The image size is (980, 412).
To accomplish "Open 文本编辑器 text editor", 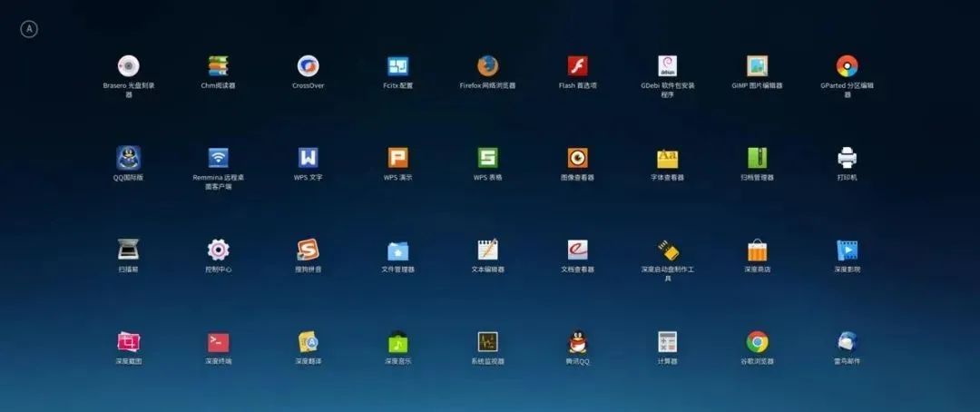I will pyautogui.click(x=487, y=250).
